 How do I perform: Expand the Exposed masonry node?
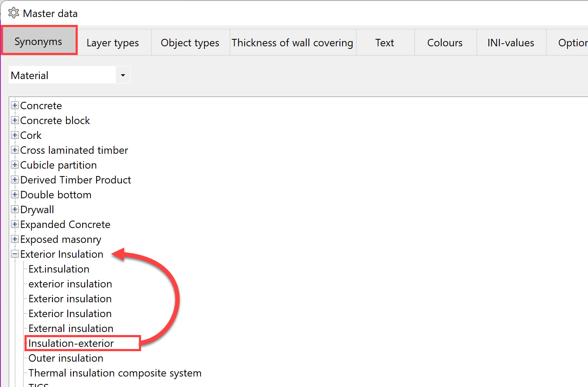pyautogui.click(x=15, y=239)
